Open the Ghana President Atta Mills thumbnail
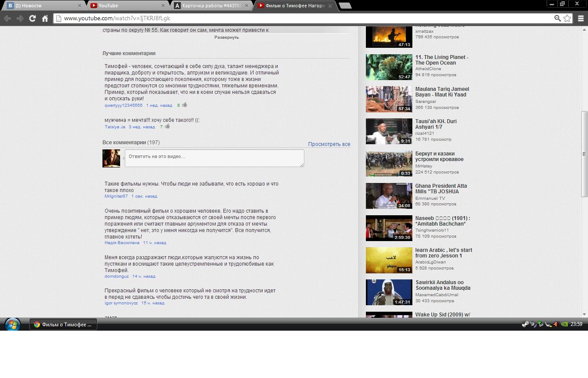The height and width of the screenshot is (378, 588). (389, 196)
